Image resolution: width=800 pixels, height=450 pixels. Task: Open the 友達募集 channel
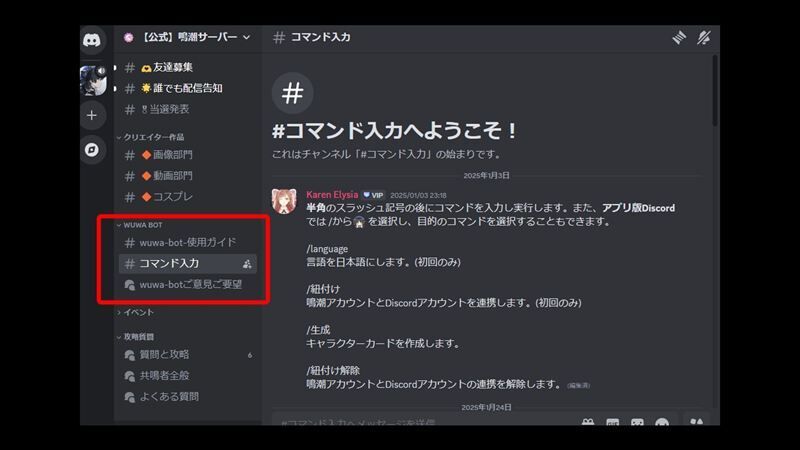point(187,67)
